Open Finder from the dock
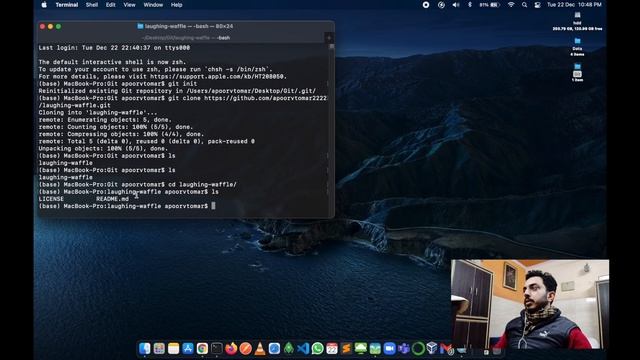 click(144, 349)
